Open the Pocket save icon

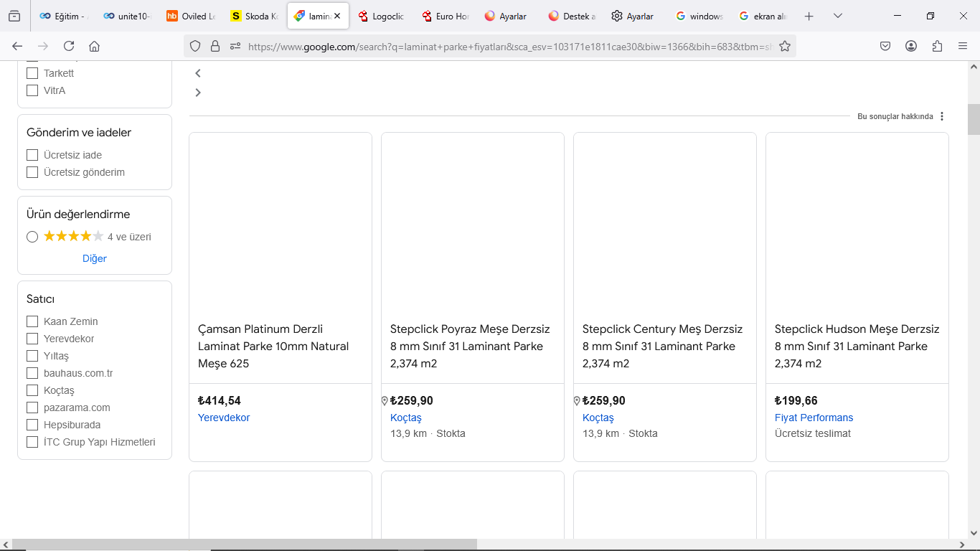click(x=885, y=46)
